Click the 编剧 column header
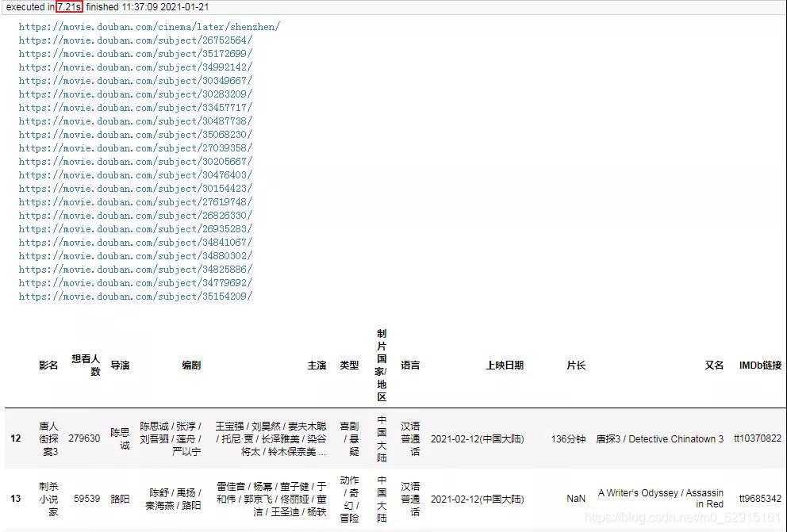 191,366
